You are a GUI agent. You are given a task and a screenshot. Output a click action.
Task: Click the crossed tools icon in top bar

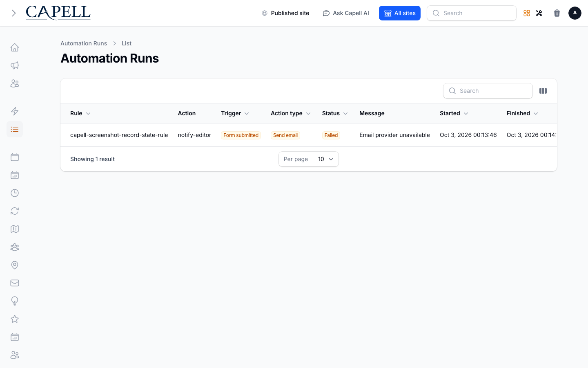click(539, 13)
